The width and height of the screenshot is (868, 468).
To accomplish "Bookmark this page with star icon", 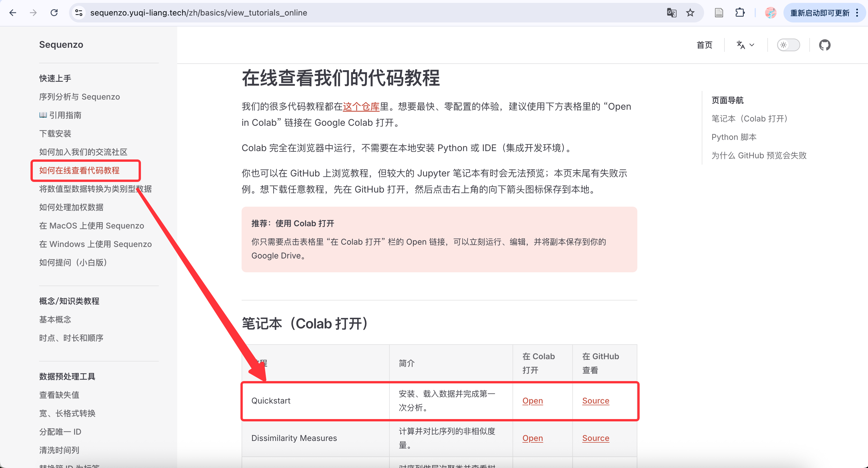I will (x=690, y=13).
